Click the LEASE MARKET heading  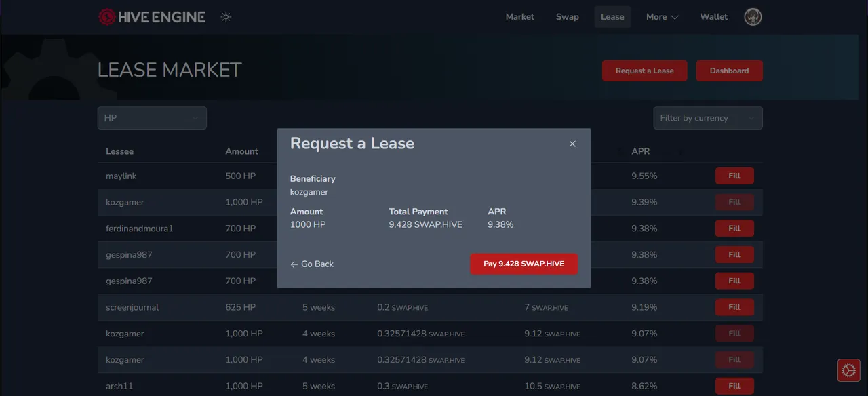170,70
